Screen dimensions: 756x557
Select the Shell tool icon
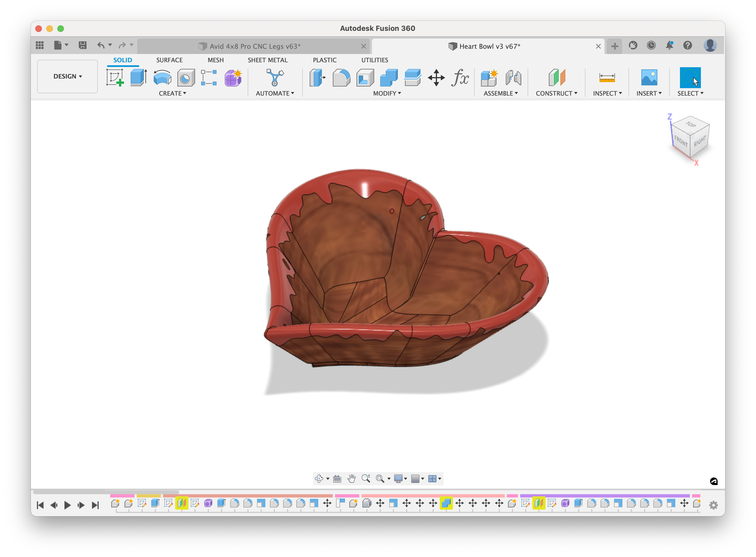coord(365,78)
